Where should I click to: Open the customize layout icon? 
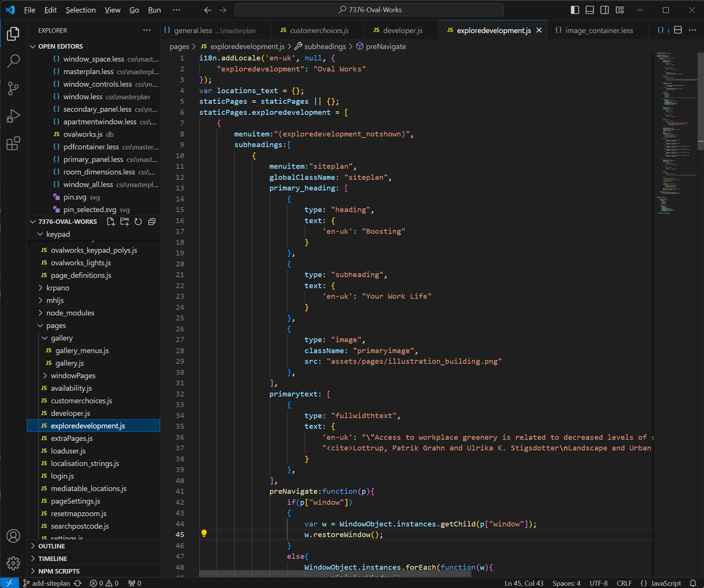tap(620, 10)
